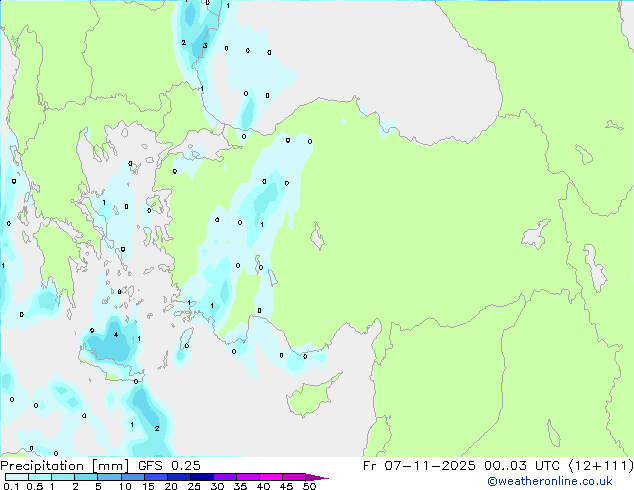
Task: Click the legend scale label "20"
Action: coord(171,486)
